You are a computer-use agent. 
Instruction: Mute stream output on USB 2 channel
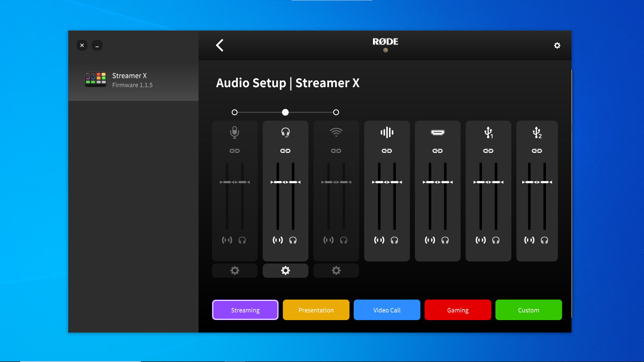click(x=529, y=240)
